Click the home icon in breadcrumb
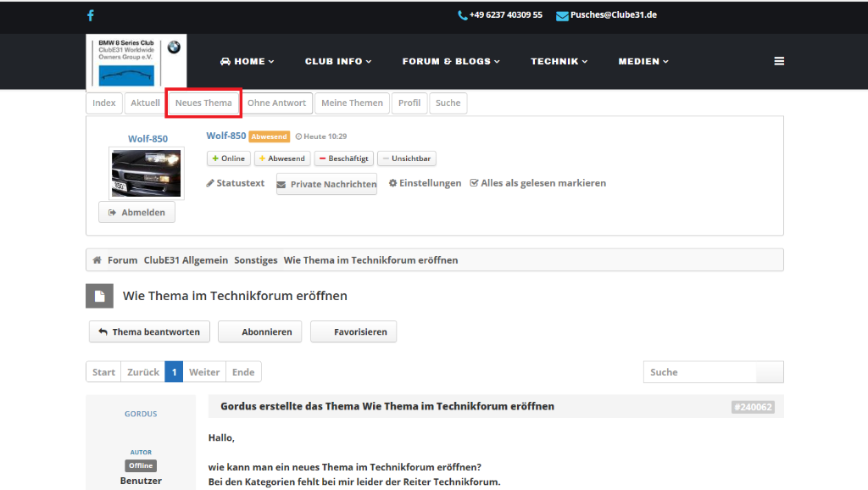The width and height of the screenshot is (868, 490). point(97,260)
